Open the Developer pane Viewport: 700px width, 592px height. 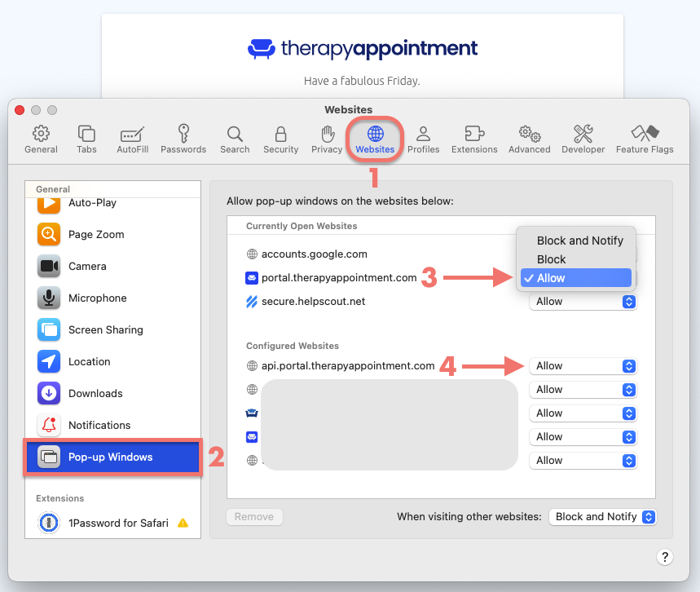point(583,139)
